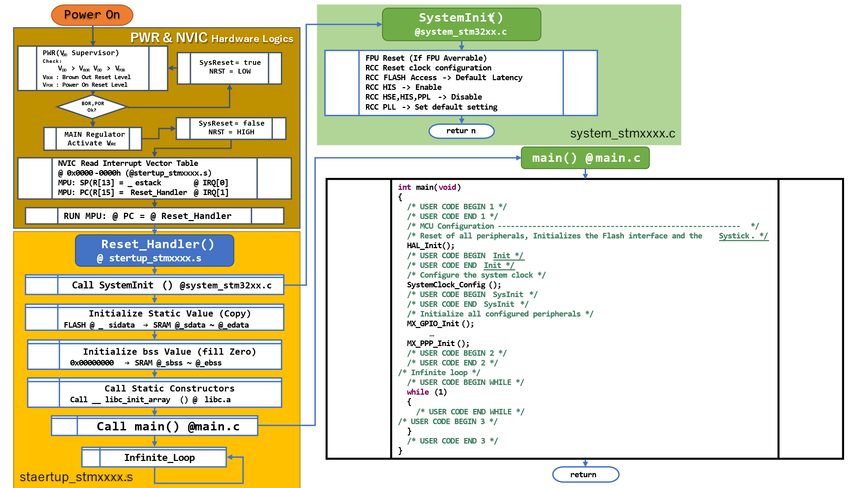Select the Call Static Constructors box
868x488 pixels.
click(x=155, y=393)
